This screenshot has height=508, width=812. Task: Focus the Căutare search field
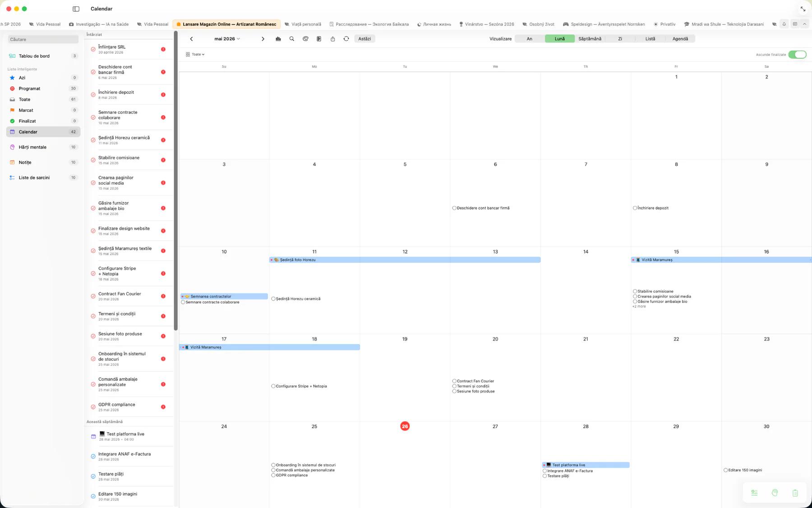click(43, 39)
